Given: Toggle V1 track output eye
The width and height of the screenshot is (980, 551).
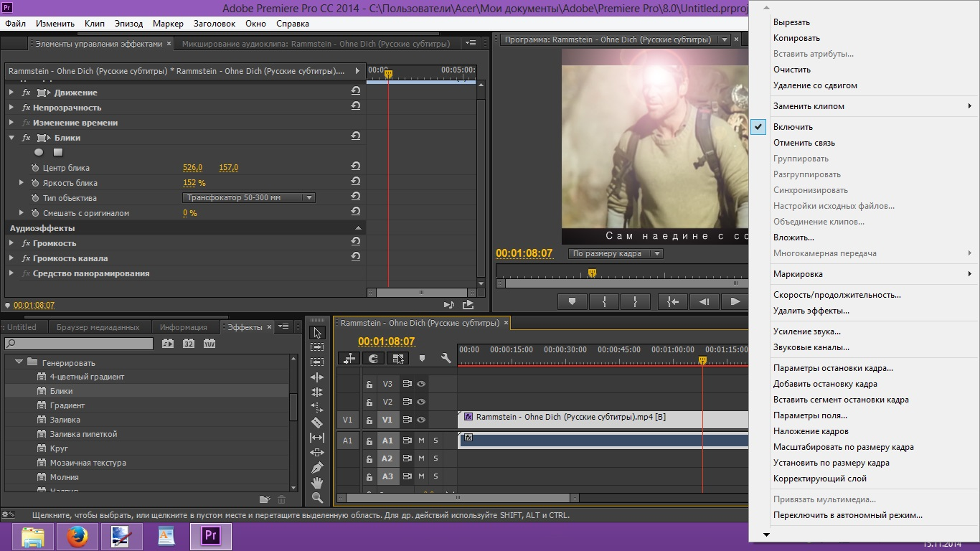Looking at the screenshot, I should tap(421, 420).
